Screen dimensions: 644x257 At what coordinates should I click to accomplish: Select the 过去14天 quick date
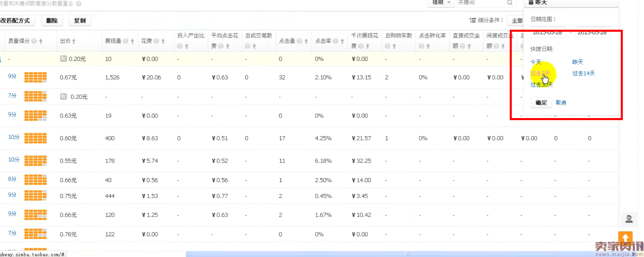tap(584, 73)
